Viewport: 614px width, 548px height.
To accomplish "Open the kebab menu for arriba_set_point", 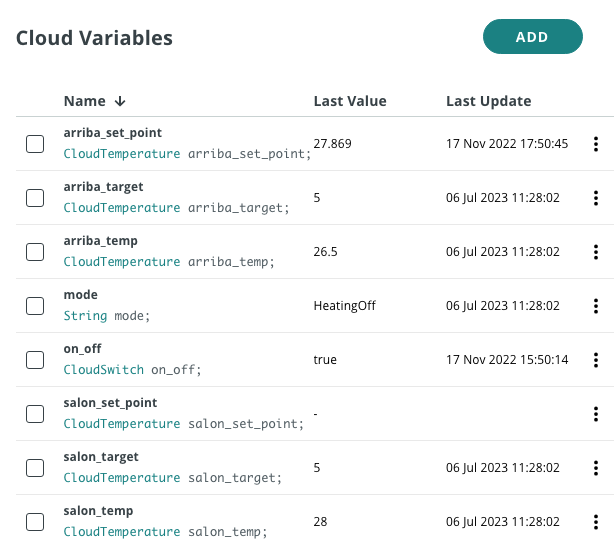I will click(x=596, y=144).
